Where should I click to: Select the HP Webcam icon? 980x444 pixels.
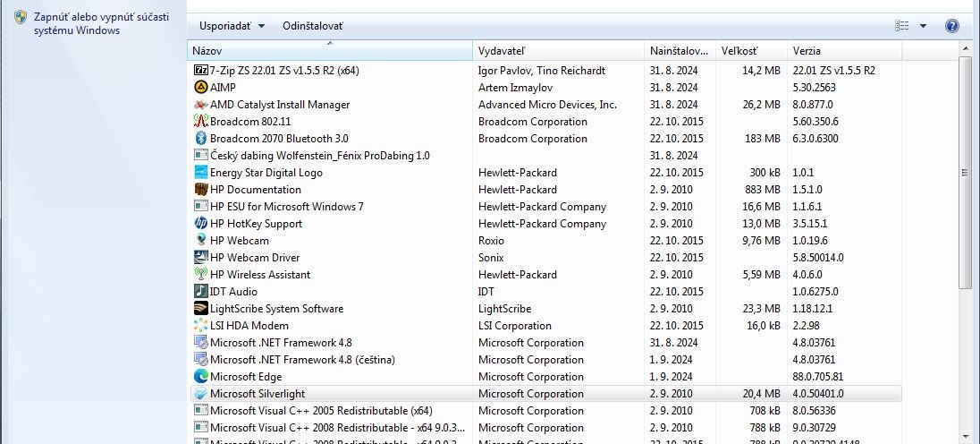coord(201,240)
